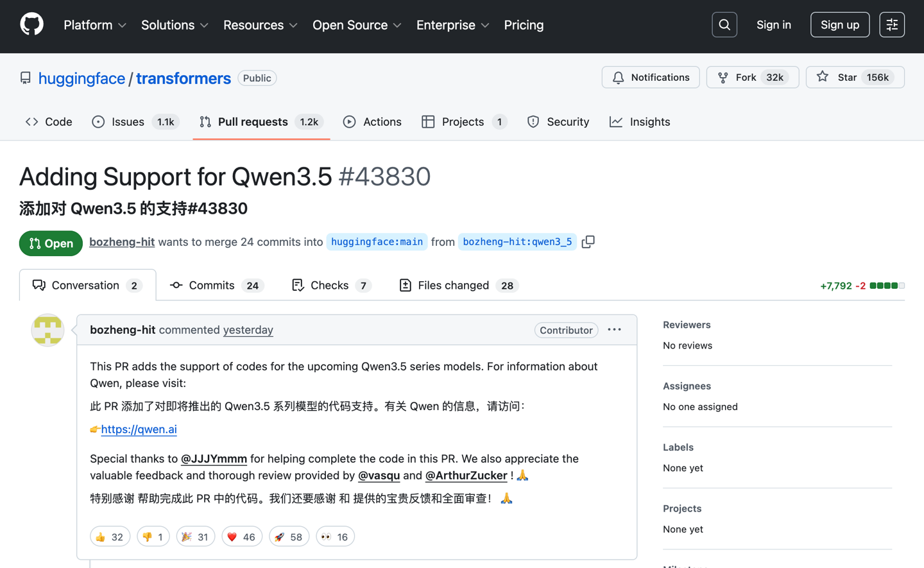Image resolution: width=924 pixels, height=568 pixels.
Task: Click the bozheng-hit avatar thumbnail
Action: (47, 330)
